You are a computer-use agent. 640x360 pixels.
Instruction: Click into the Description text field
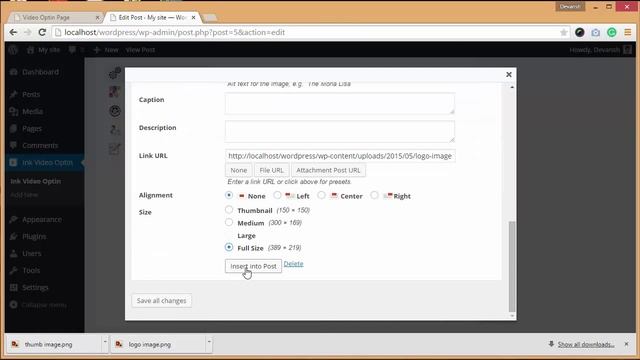340,131
